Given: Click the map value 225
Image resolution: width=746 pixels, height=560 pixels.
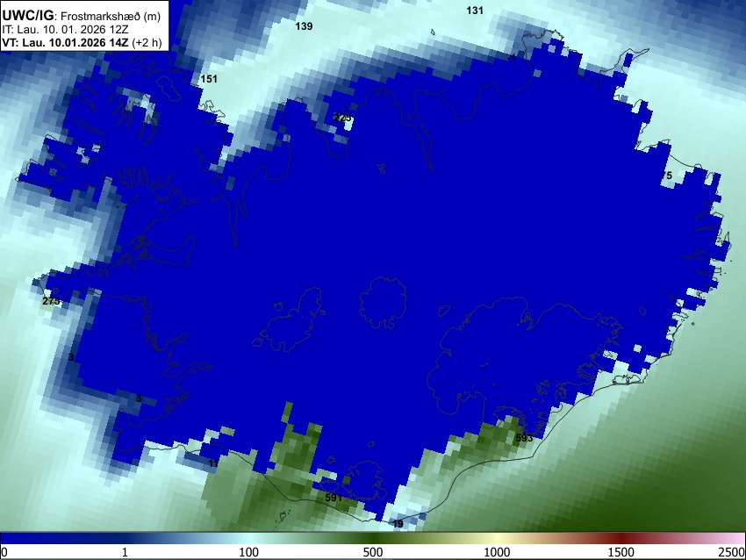Looking at the screenshot, I should (x=342, y=118).
